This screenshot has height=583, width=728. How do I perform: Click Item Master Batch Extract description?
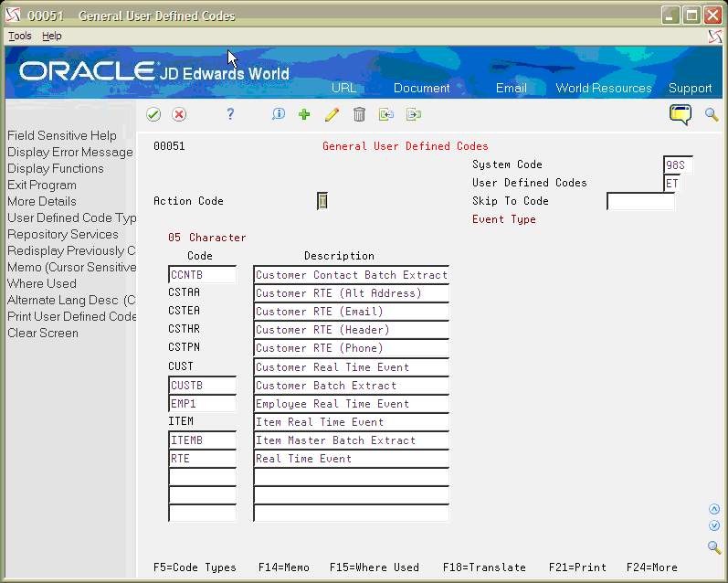pyautogui.click(x=352, y=440)
